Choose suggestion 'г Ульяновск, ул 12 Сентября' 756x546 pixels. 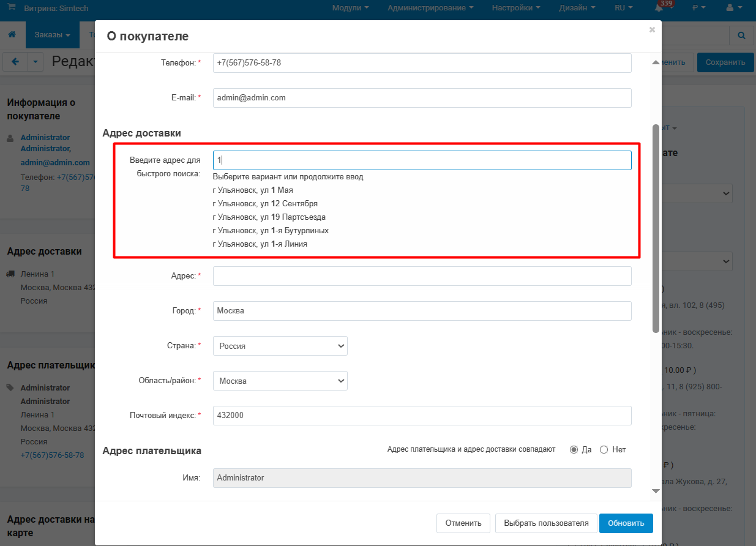(265, 204)
